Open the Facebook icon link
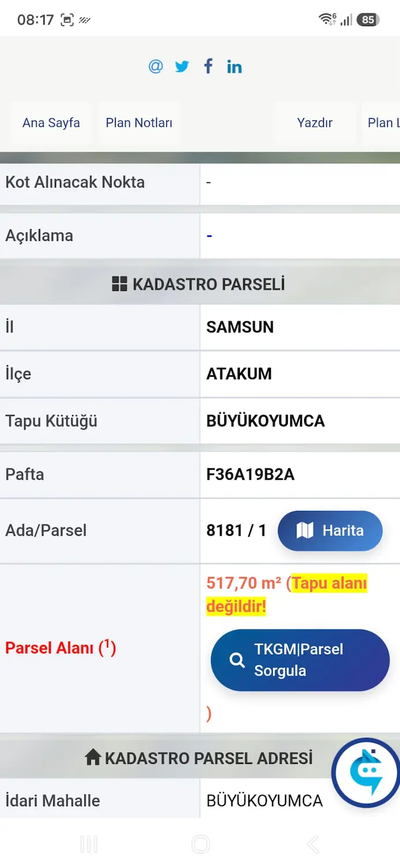This screenshot has width=400, height=868. tap(208, 66)
